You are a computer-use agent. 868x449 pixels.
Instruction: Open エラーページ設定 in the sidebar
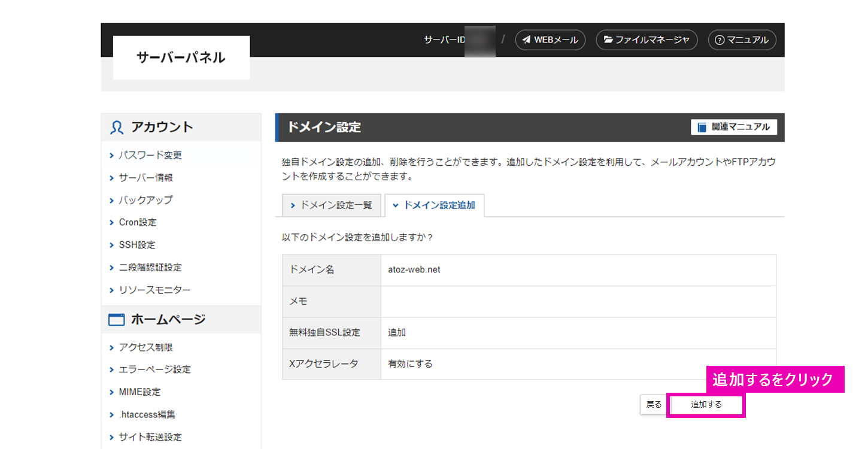pos(154,369)
